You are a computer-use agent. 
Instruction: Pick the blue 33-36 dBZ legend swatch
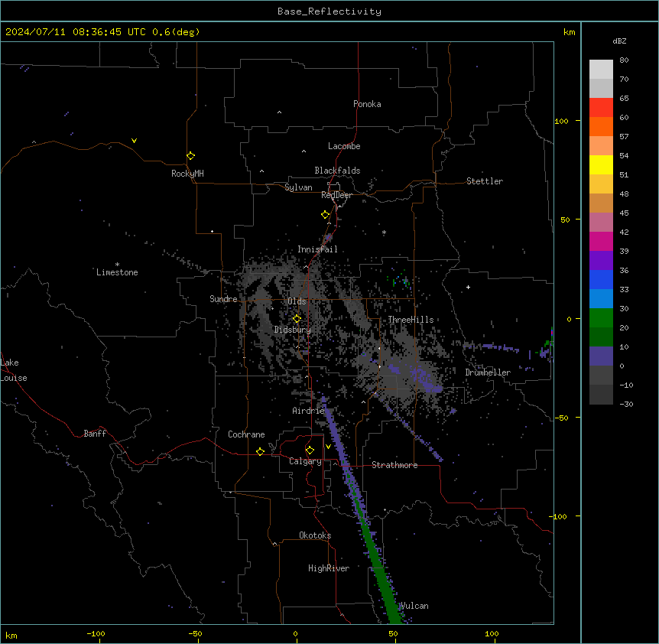[601, 279]
